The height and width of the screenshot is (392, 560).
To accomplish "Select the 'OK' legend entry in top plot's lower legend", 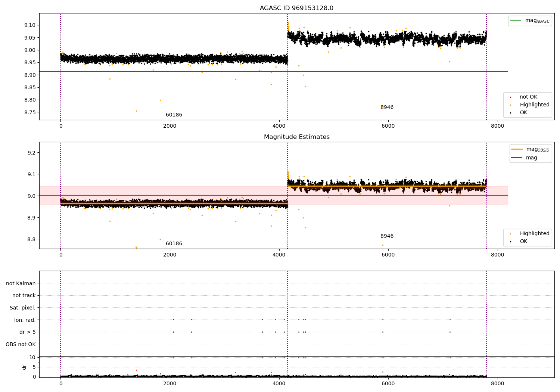I will pos(519,113).
